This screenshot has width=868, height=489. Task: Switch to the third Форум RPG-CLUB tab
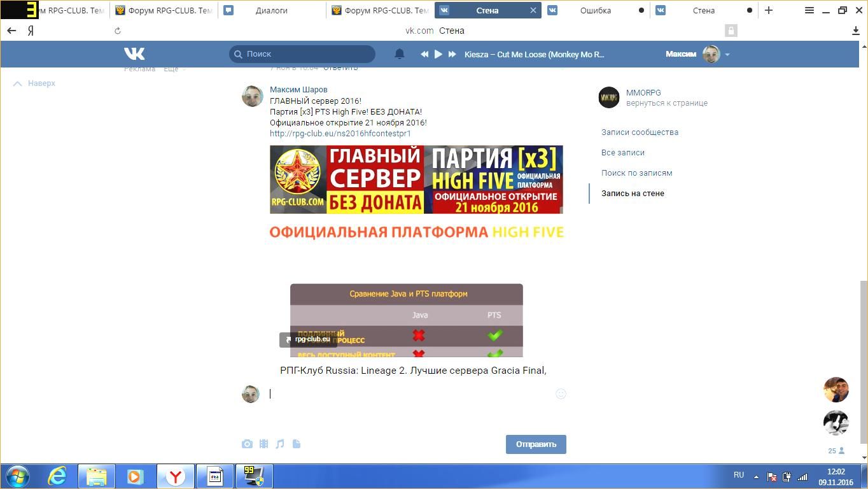tap(380, 10)
